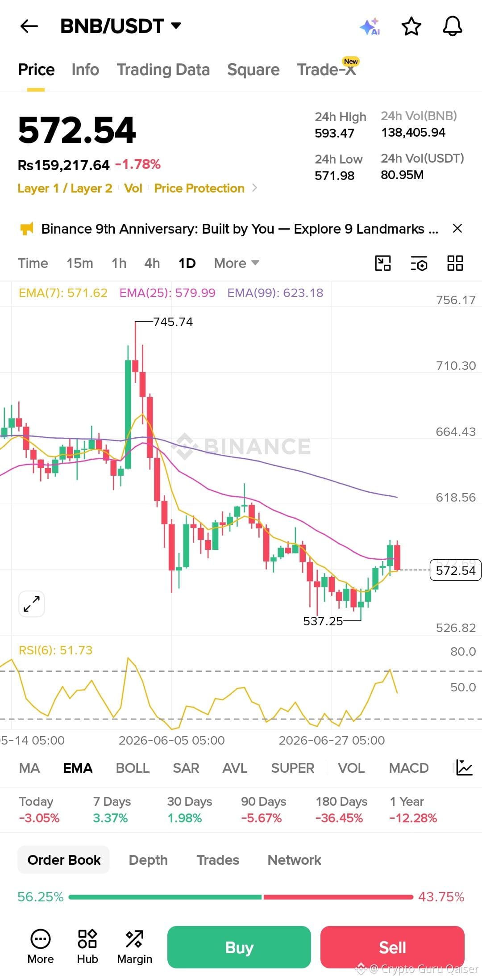Open chart settings list icon
482x980 pixels.
coord(419,263)
